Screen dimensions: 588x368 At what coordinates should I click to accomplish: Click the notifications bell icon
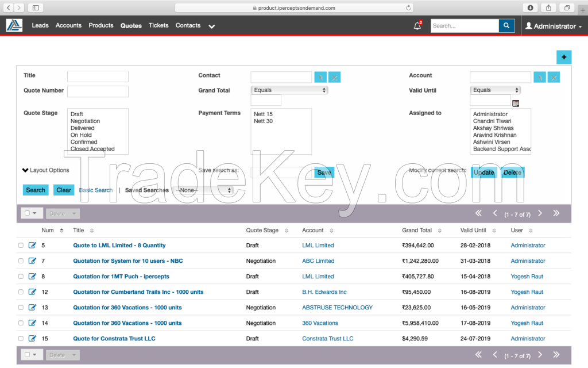(417, 26)
